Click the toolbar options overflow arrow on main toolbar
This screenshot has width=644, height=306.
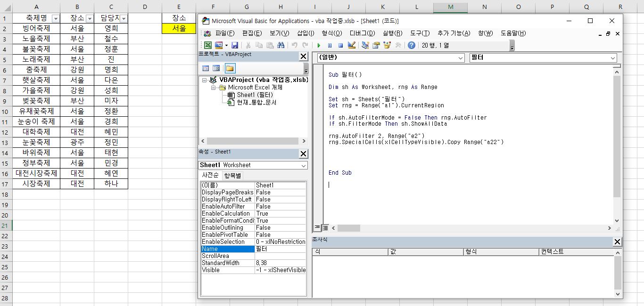coord(512,47)
